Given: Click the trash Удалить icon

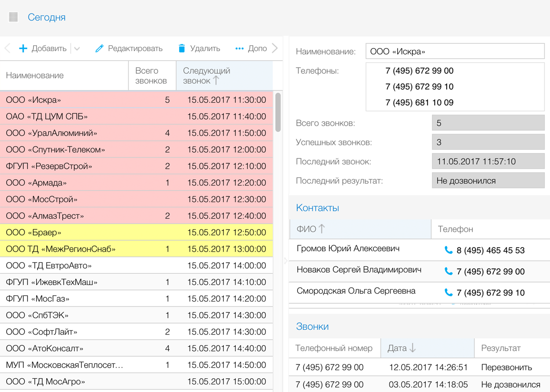Looking at the screenshot, I should click(x=181, y=49).
